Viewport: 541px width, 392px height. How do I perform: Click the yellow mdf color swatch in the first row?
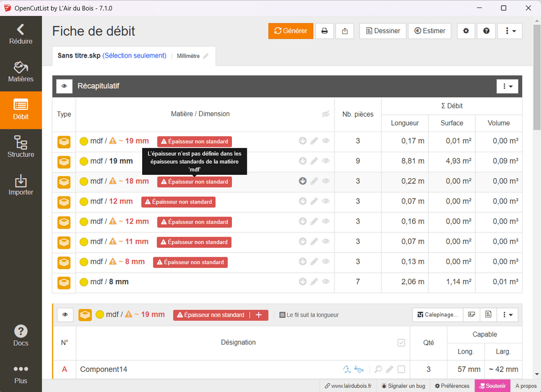[x=83, y=142]
